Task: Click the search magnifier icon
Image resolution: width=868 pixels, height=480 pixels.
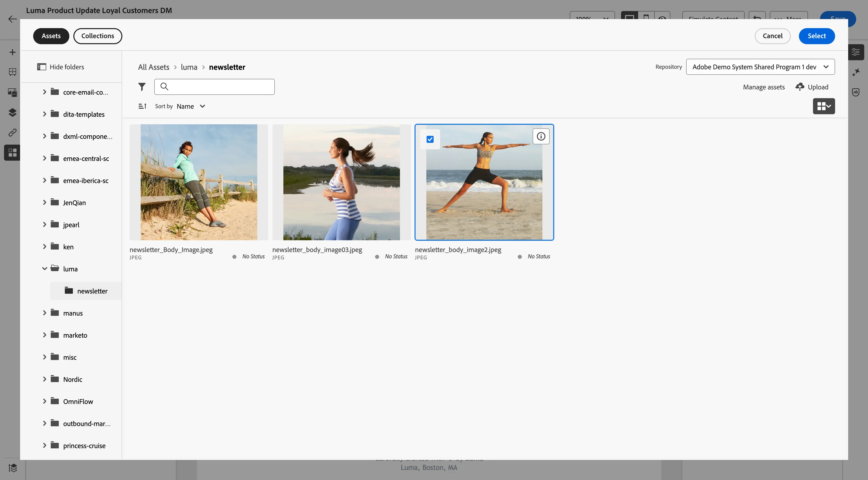Action: click(165, 87)
